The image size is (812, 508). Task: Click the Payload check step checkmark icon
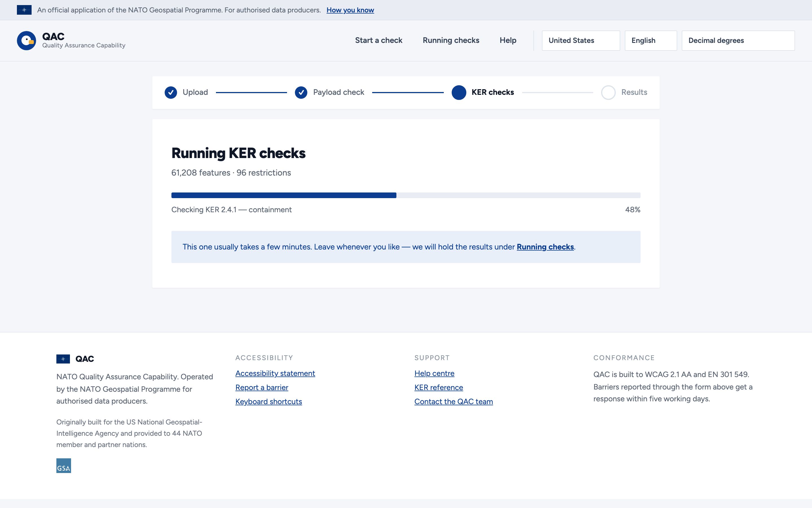tap(301, 92)
